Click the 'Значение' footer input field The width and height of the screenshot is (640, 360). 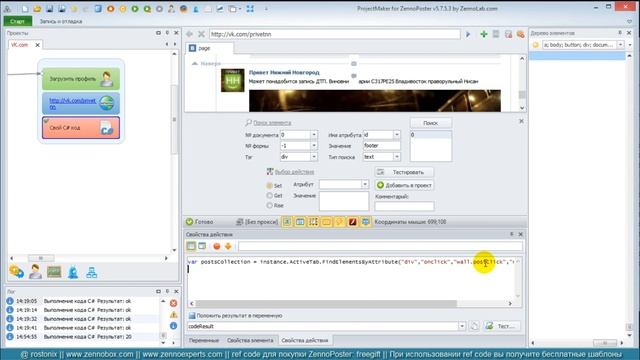click(x=382, y=146)
